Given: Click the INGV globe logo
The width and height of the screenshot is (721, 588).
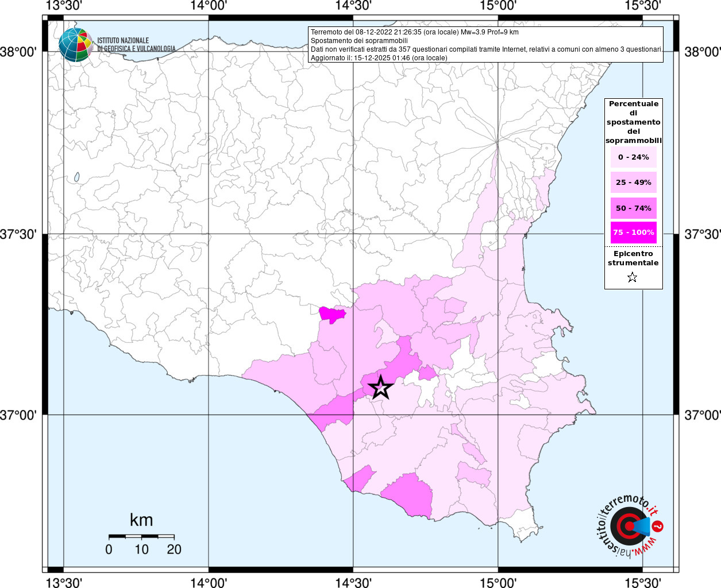Looking at the screenshot, I should coord(75,45).
